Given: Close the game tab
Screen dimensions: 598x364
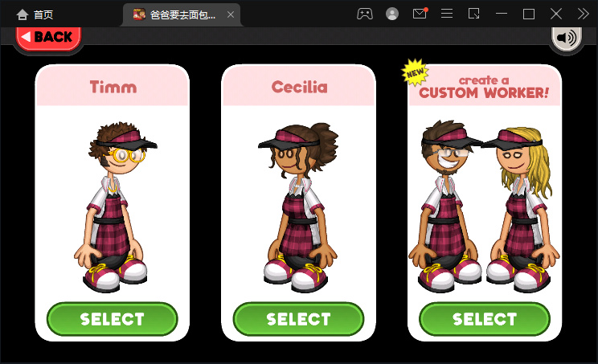Looking at the screenshot, I should point(231,14).
